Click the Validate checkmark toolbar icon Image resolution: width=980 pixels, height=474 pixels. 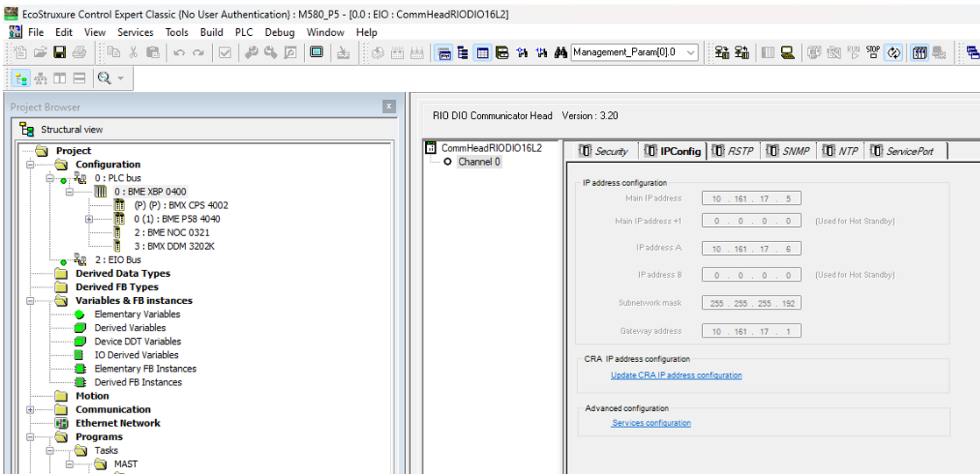(225, 53)
